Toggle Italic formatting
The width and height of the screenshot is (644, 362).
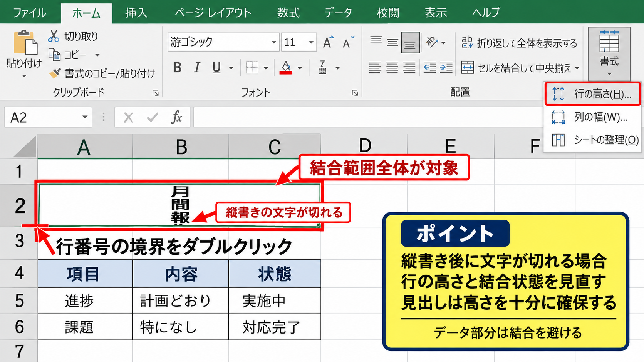197,68
